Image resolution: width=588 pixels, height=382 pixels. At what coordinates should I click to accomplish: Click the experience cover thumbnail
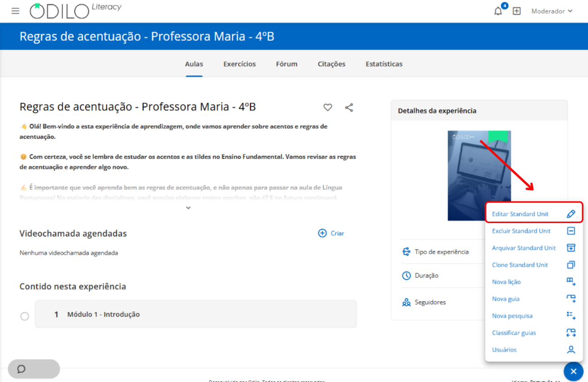pos(479,176)
